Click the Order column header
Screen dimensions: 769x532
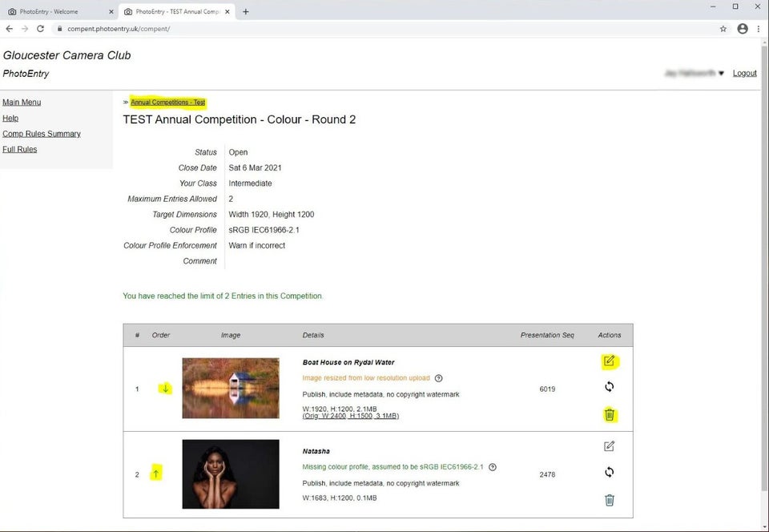click(x=161, y=335)
